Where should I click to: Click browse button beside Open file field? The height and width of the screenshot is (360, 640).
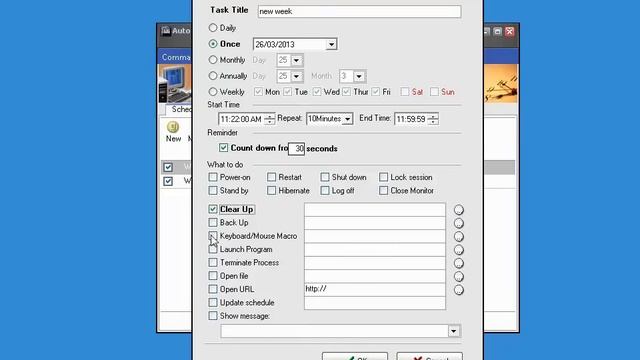(459, 277)
